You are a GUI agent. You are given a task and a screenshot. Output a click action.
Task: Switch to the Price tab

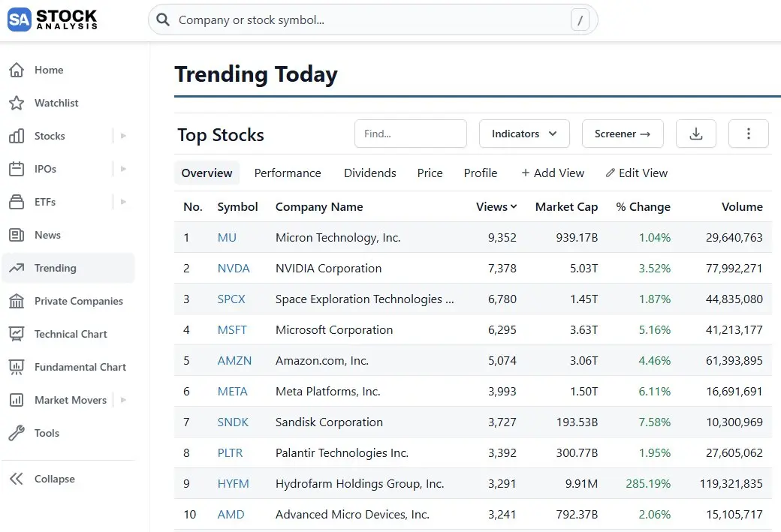click(x=430, y=173)
